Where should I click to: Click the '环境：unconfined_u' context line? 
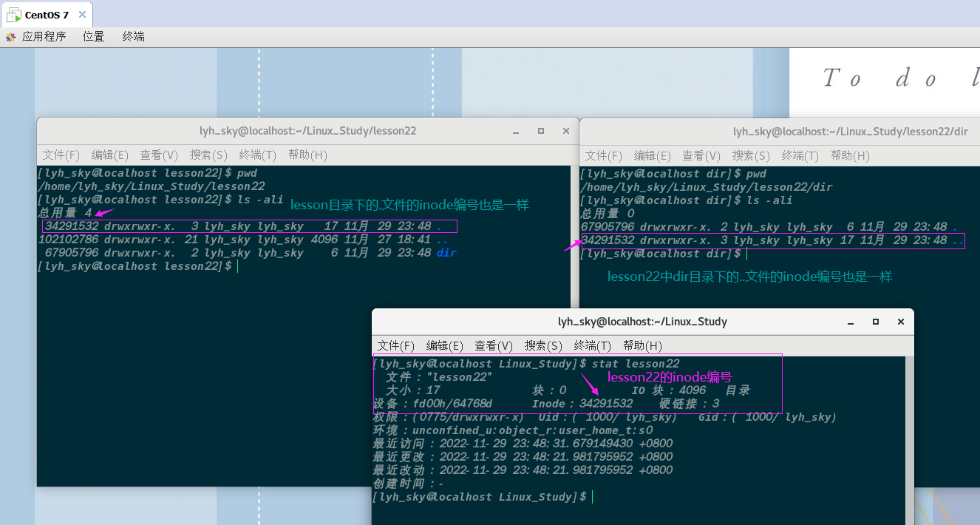[x=513, y=430]
